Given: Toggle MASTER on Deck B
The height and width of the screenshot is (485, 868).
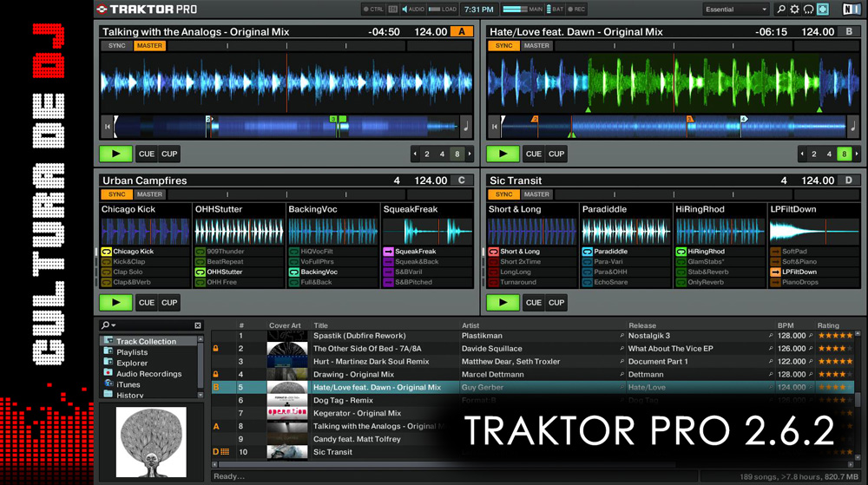Looking at the screenshot, I should pos(536,46).
